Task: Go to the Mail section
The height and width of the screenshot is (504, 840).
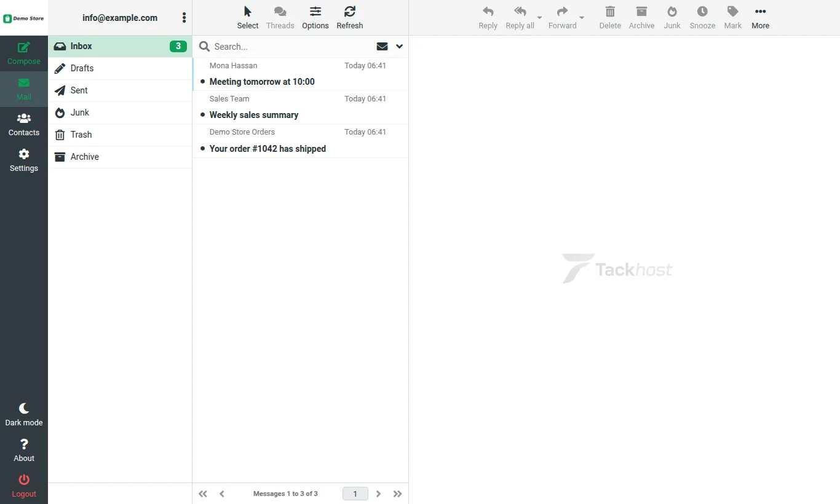Action: [24, 89]
